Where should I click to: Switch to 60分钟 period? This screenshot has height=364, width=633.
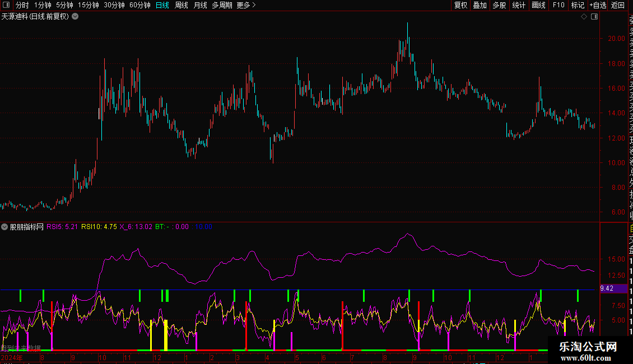pyautogui.click(x=139, y=5)
